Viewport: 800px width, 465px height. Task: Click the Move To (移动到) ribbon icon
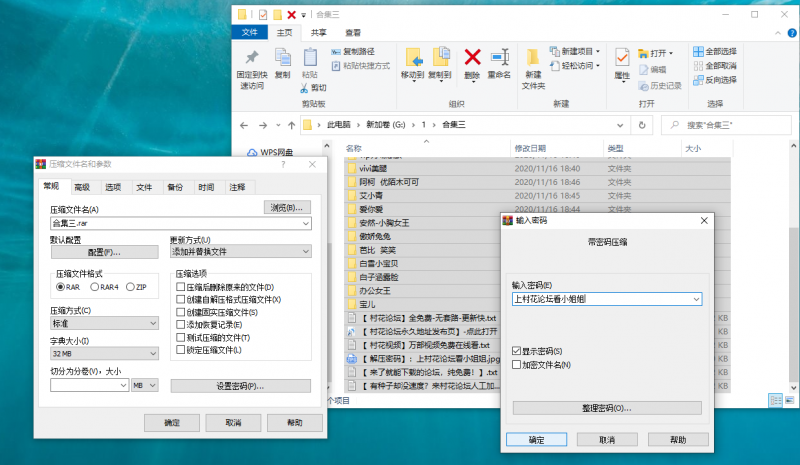(413, 60)
